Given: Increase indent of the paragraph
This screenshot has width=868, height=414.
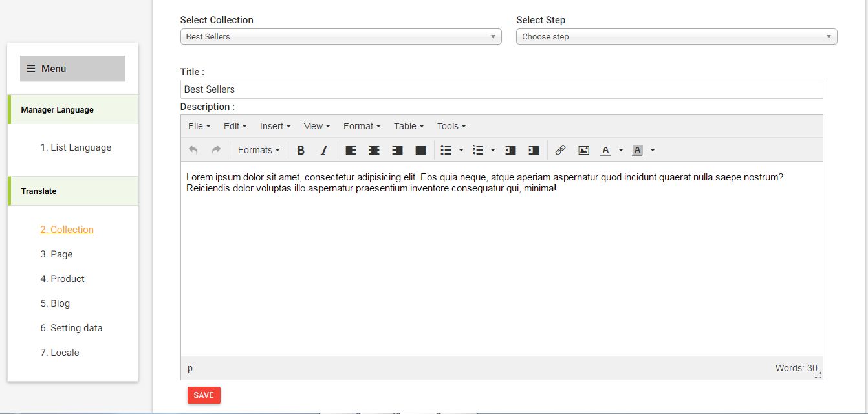Looking at the screenshot, I should tap(534, 150).
